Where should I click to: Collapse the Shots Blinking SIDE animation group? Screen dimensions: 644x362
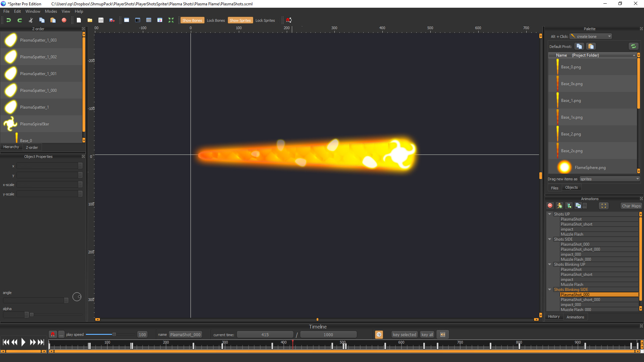pos(549,289)
